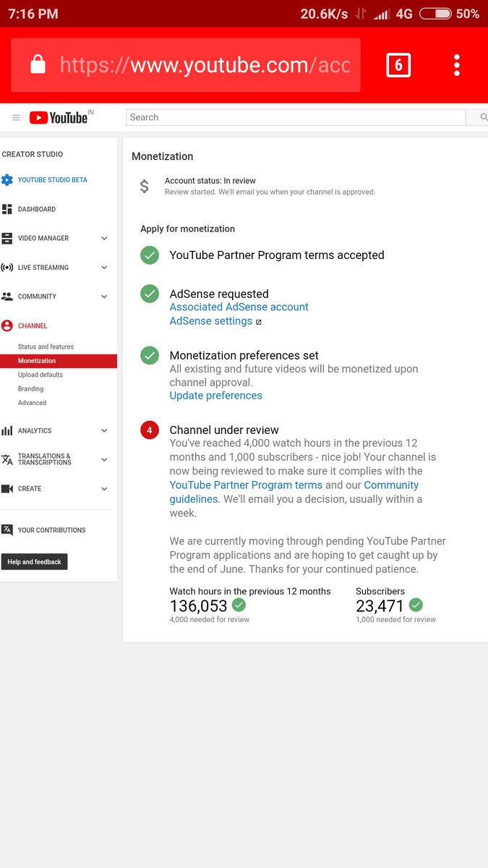Click the red step 4 circle
The height and width of the screenshot is (868, 488).
coord(150,430)
